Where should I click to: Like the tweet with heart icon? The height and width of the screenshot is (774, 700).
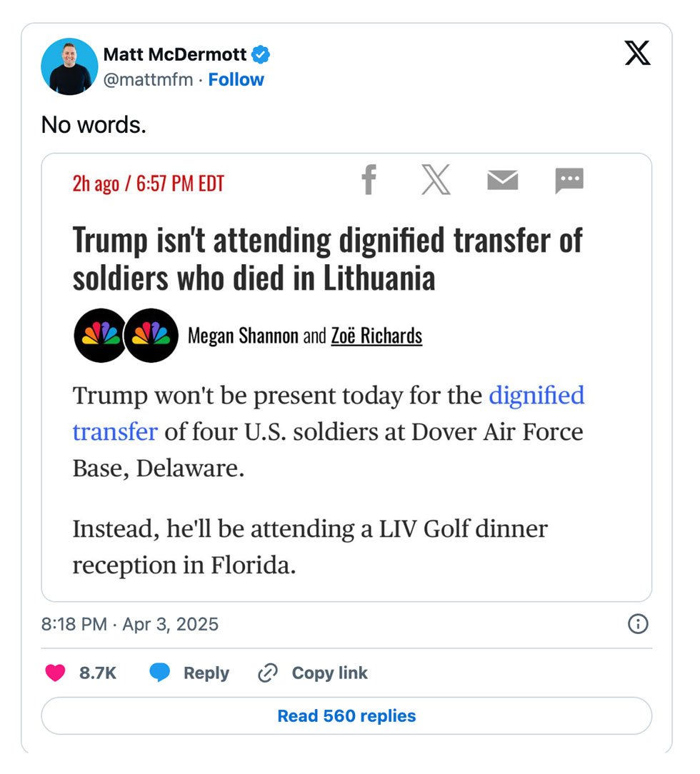55,673
